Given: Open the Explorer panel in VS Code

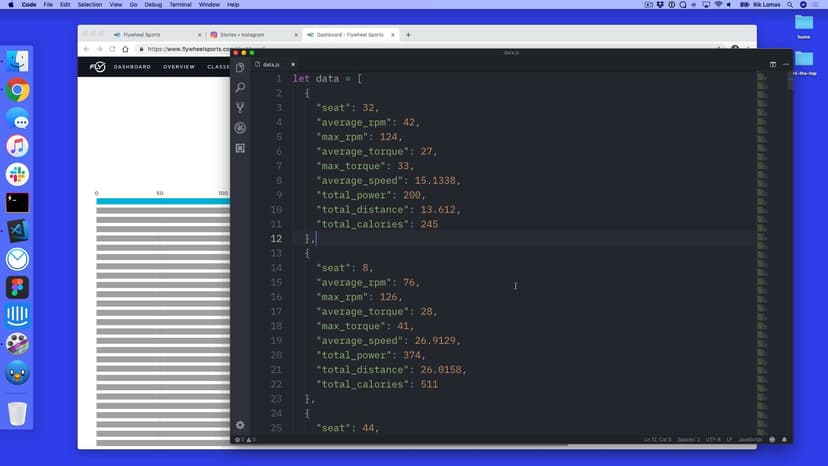Looking at the screenshot, I should 240,68.
